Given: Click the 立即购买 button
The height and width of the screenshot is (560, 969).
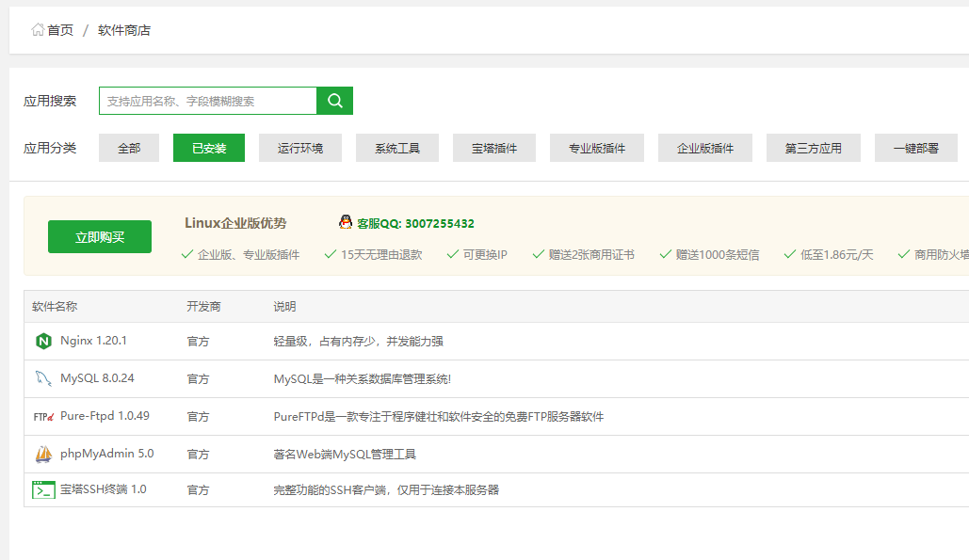Looking at the screenshot, I should (x=100, y=237).
